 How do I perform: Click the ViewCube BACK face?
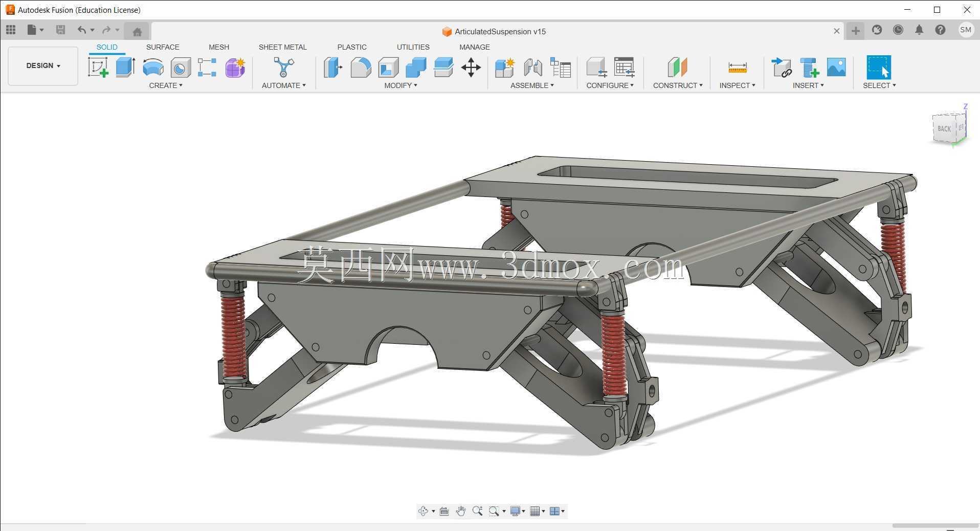coord(945,129)
